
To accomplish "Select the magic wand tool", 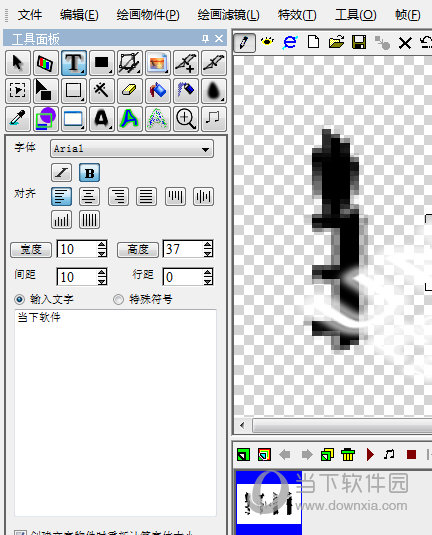I will point(102,91).
